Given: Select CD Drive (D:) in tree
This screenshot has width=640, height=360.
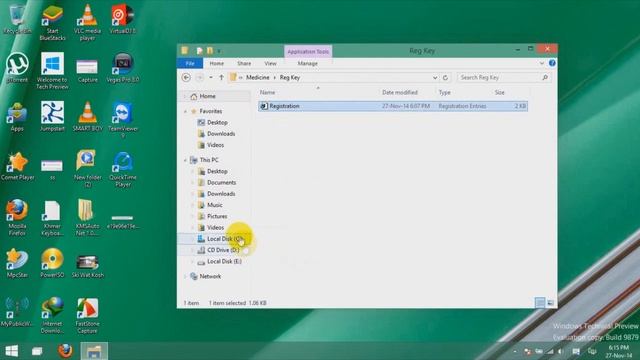Looking at the screenshot, I should point(223,250).
